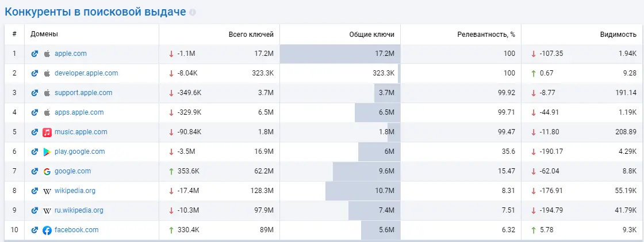644x242 pixels.
Task: Click the Apple Music favicon icon
Action: 47,132
